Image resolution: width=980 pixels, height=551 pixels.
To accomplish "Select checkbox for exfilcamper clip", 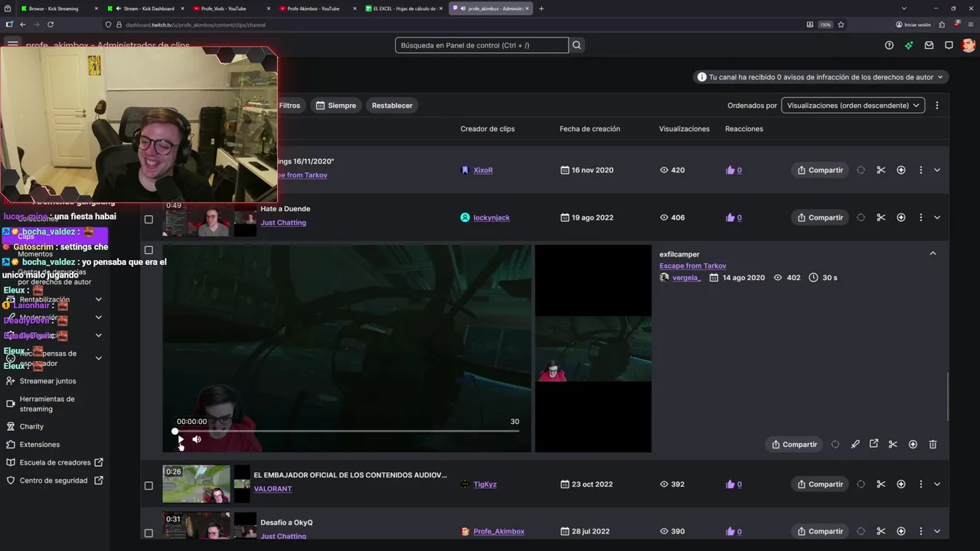I will 149,249.
